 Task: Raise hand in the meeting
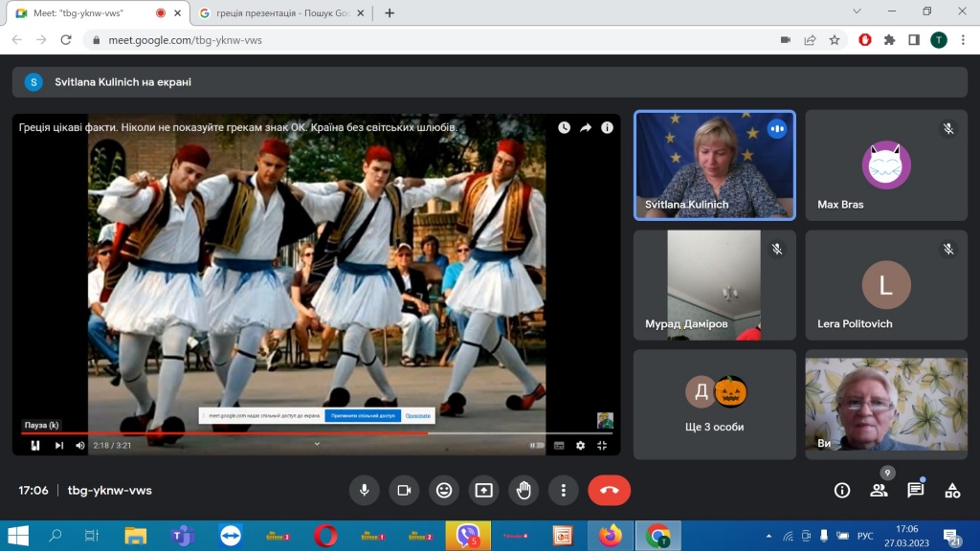pyautogui.click(x=523, y=491)
